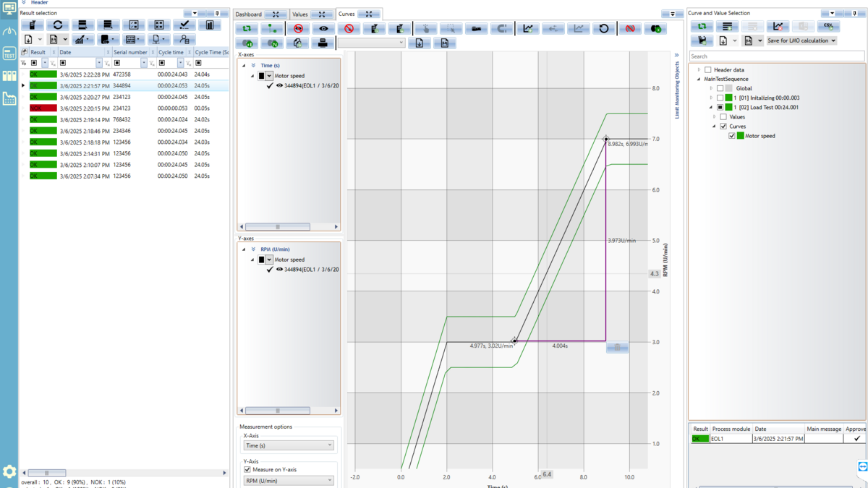The height and width of the screenshot is (488, 868).
Task: Click the magnet snap icon in Curves toolbar
Action: point(502,29)
